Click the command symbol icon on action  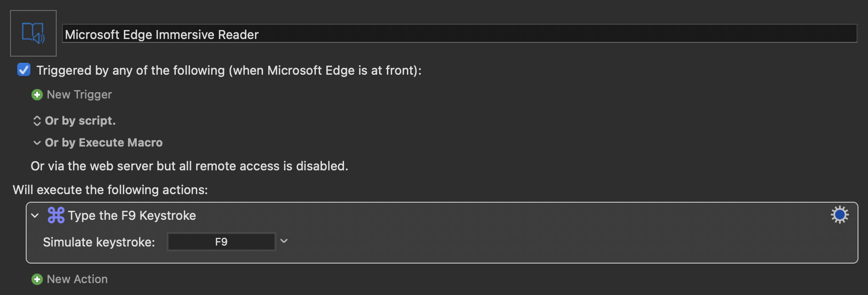pos(56,216)
